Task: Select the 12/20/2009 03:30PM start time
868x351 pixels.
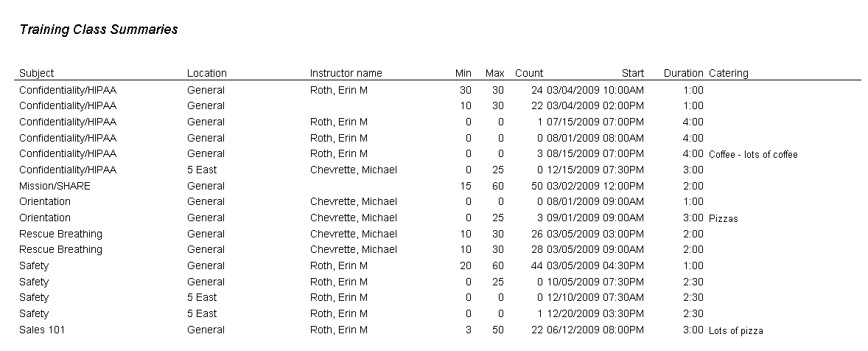Action: click(x=595, y=313)
